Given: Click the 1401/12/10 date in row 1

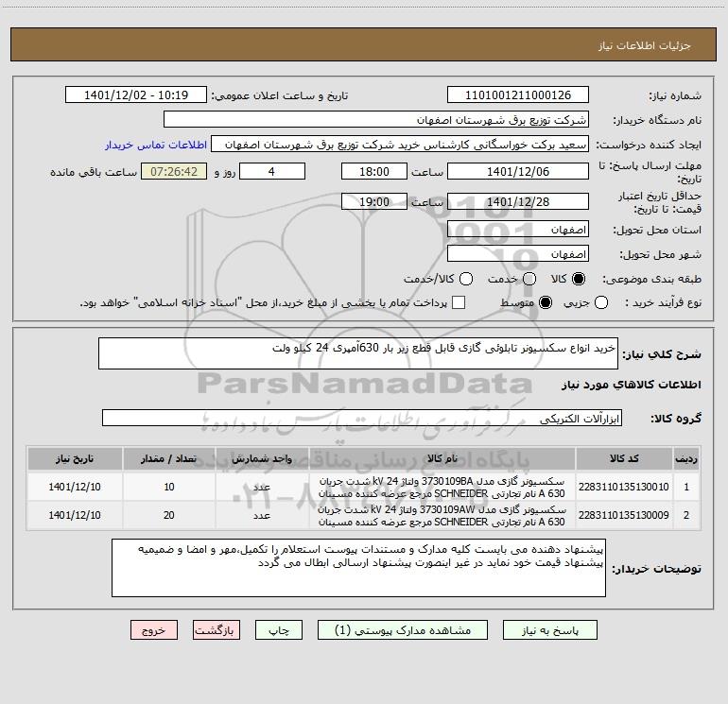Looking at the screenshot, I should 75,487.
